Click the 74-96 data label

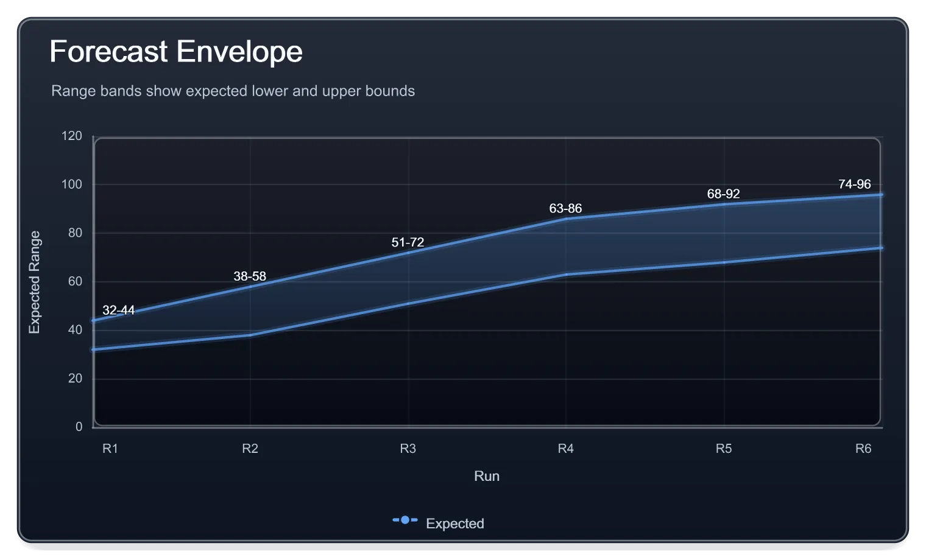pos(855,184)
